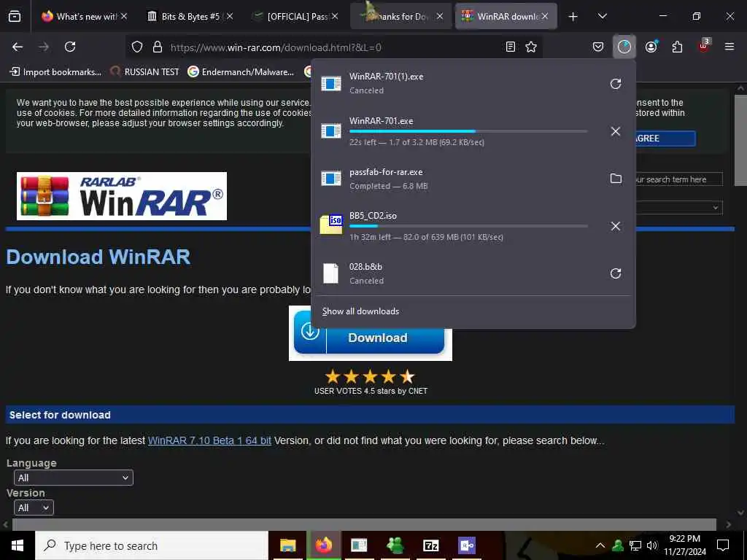Image resolution: width=747 pixels, height=560 pixels.
Task: Retry the 028.b&b canceled download
Action: pyautogui.click(x=616, y=273)
